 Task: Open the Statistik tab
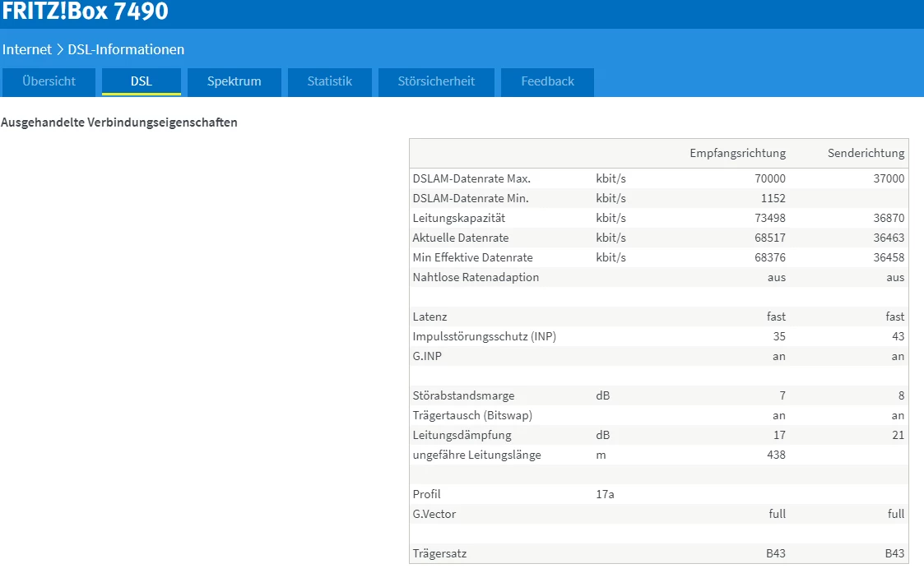(x=329, y=81)
